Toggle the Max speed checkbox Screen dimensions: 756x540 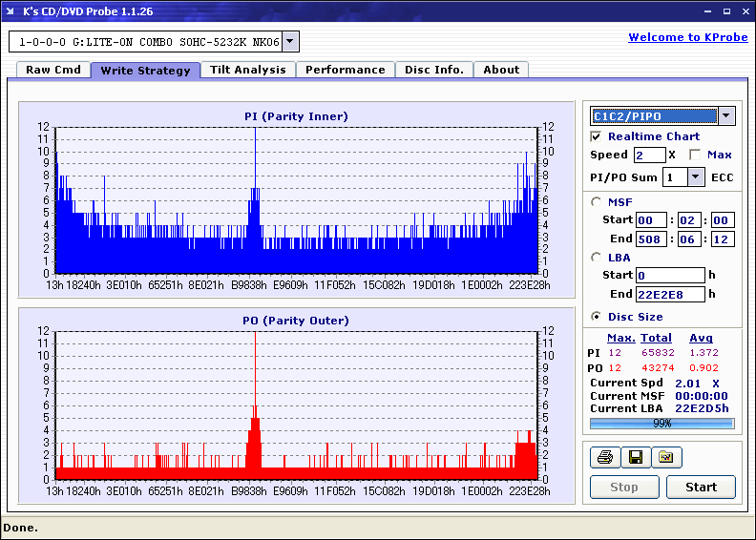pyautogui.click(x=695, y=155)
